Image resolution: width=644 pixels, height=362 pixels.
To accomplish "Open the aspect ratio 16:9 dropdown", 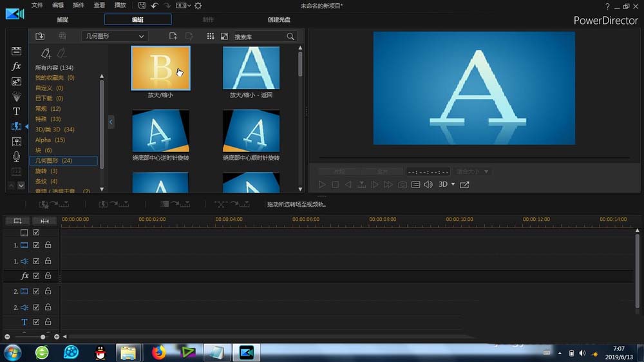I will click(184, 5).
